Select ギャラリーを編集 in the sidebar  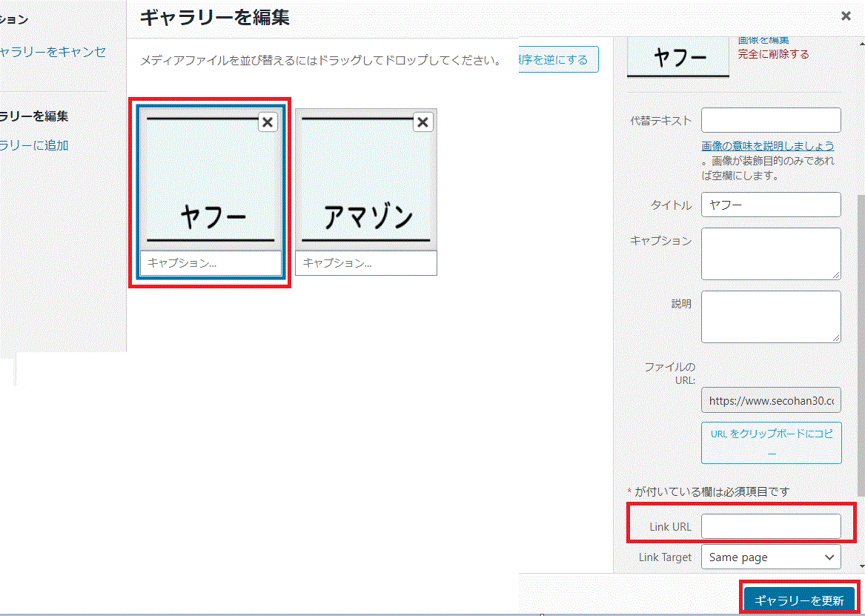[x=34, y=116]
